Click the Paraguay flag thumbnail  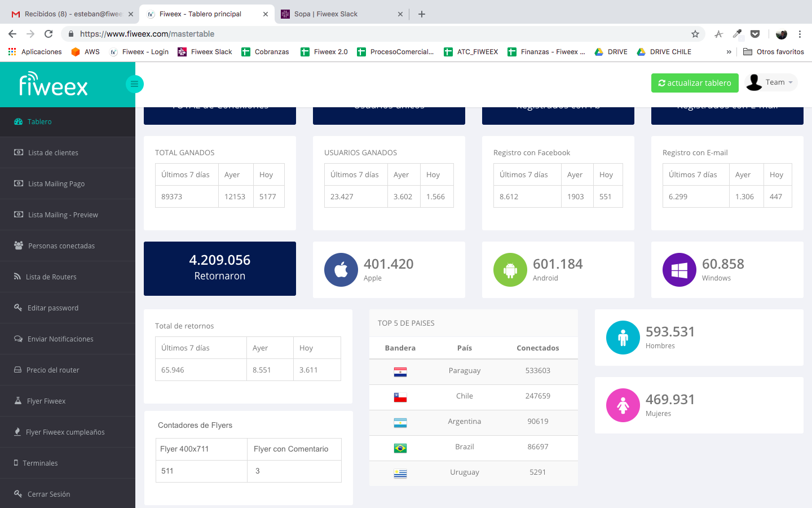[400, 371]
